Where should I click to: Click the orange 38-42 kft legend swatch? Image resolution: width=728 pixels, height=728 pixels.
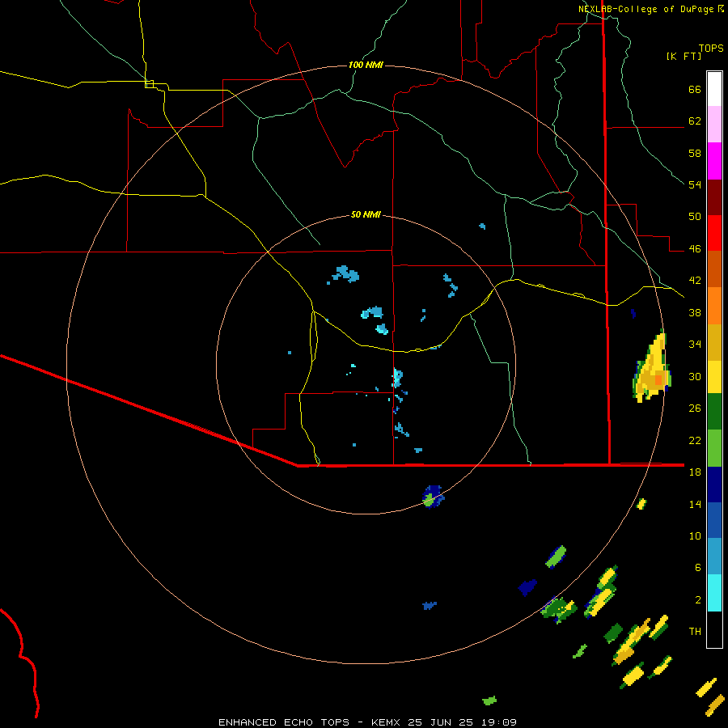click(714, 306)
